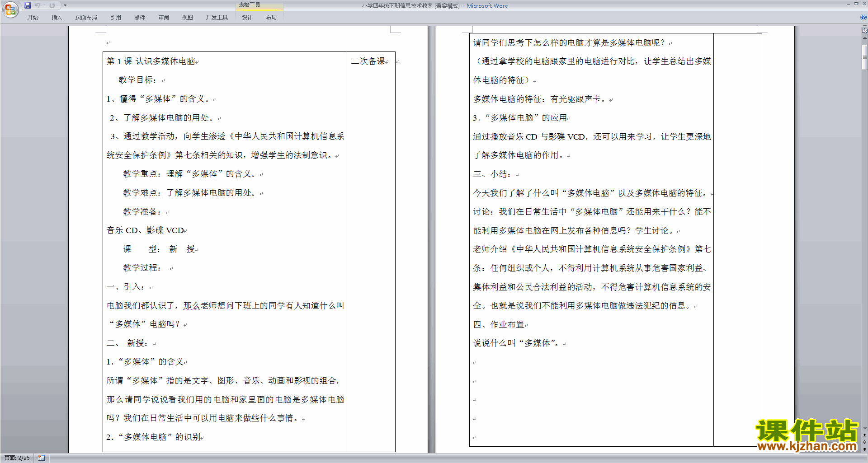The image size is (868, 463).
Task: Open the Office button menu
Action: [x=10, y=9]
